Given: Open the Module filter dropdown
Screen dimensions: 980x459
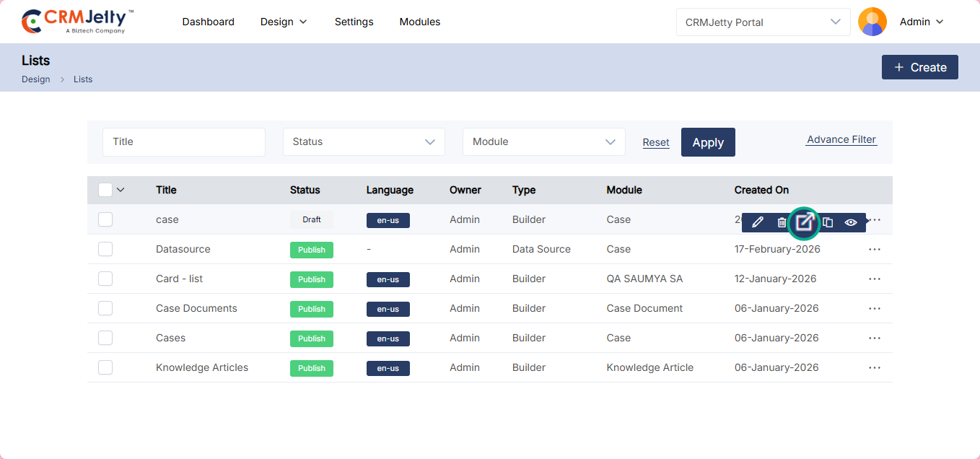Looking at the screenshot, I should pos(543,142).
